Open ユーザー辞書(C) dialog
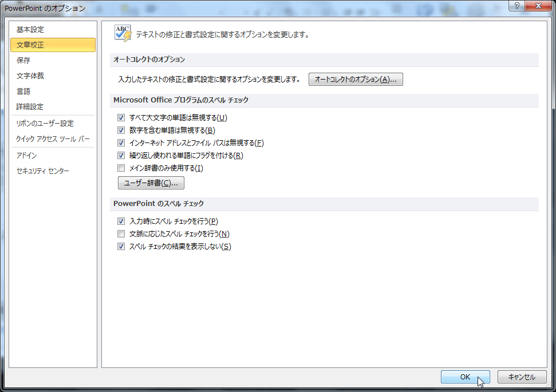Viewport: 556px width, 392px height. point(151,183)
